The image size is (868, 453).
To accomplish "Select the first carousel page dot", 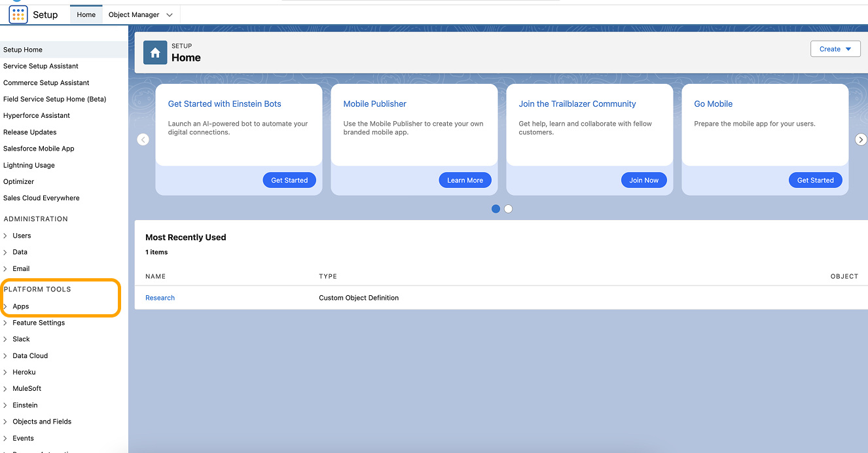I will 496,209.
